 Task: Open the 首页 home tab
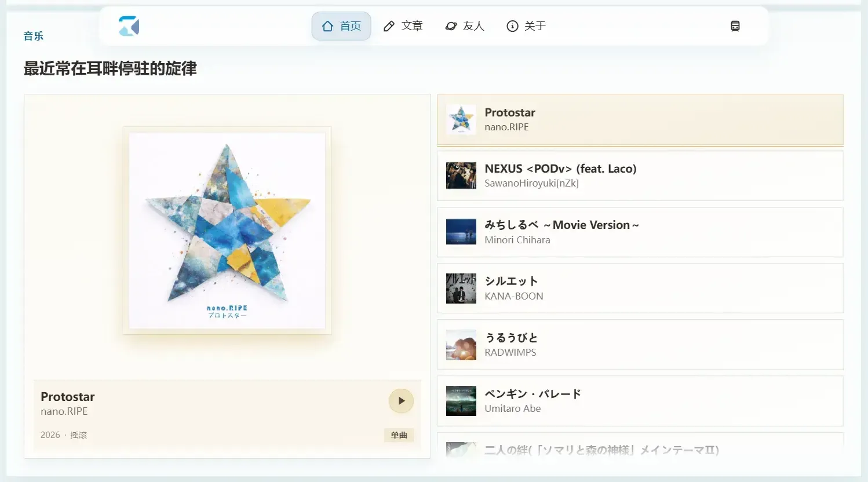click(x=341, y=26)
